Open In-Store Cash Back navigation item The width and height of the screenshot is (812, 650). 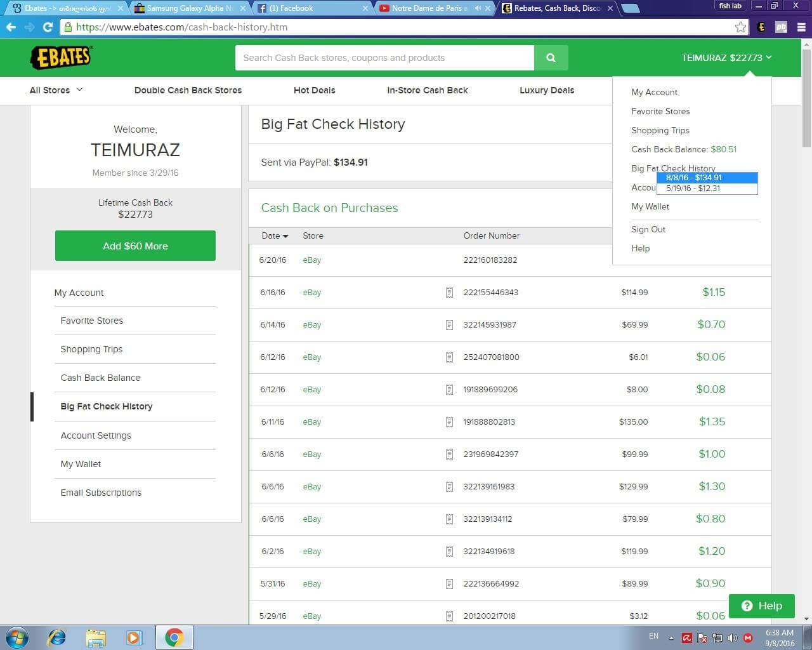[428, 90]
